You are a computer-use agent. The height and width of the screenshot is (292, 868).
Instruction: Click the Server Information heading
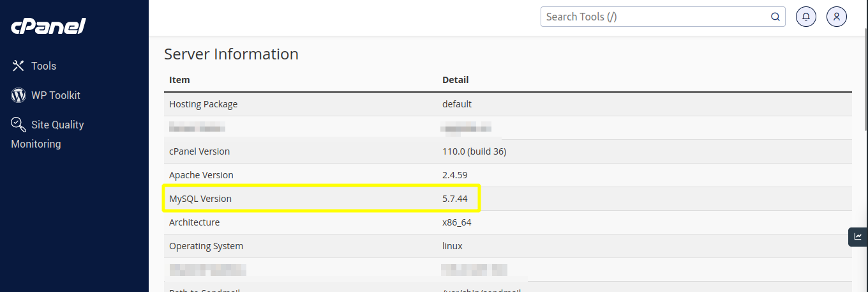pos(231,54)
